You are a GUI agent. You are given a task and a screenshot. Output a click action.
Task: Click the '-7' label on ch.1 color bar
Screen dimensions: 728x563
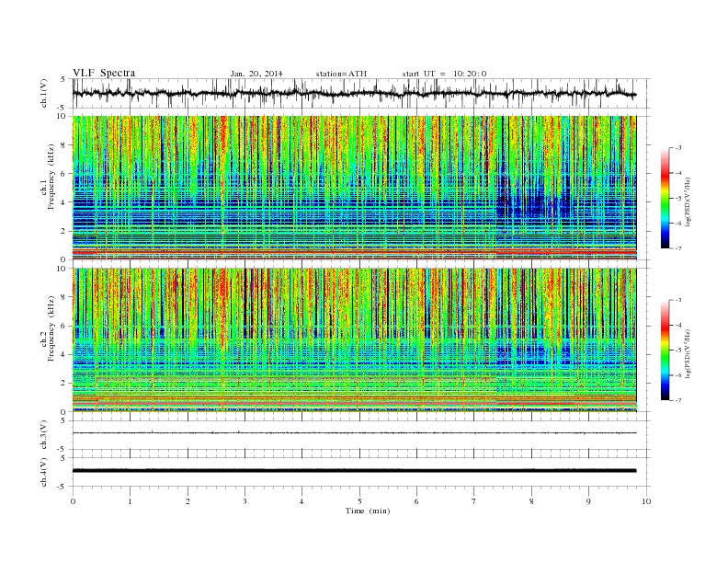point(678,248)
